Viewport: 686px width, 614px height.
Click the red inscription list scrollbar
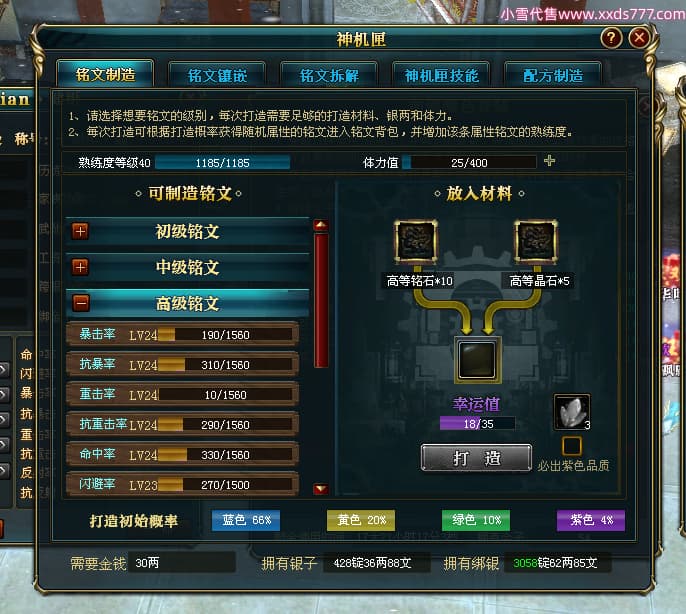coord(321,300)
